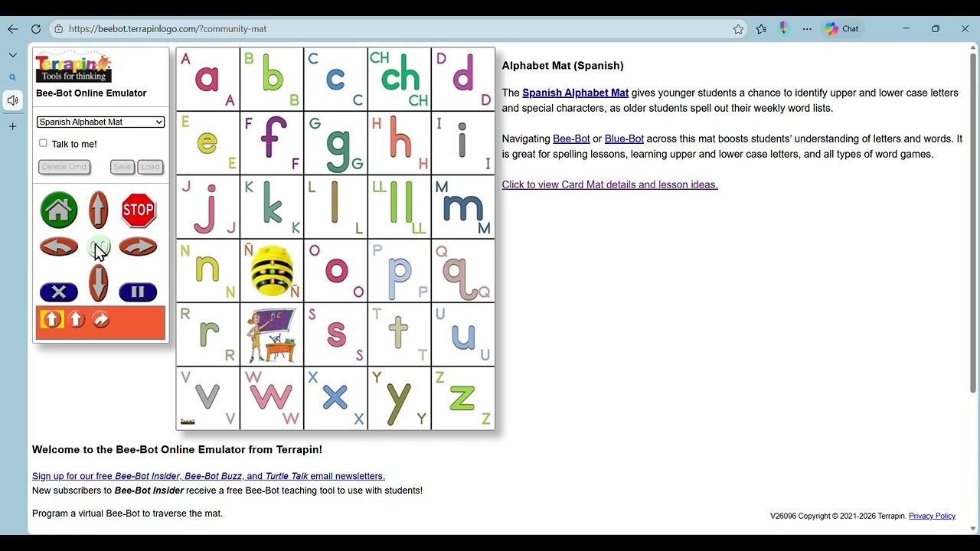Viewport: 980px width, 551px height.
Task: Click the browser back arrow
Action: (x=12, y=29)
